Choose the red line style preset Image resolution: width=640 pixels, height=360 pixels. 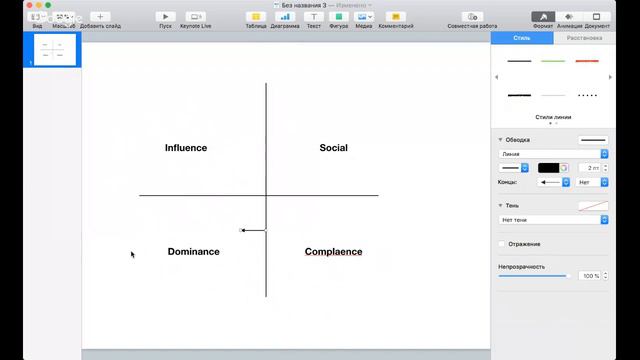coord(587,61)
